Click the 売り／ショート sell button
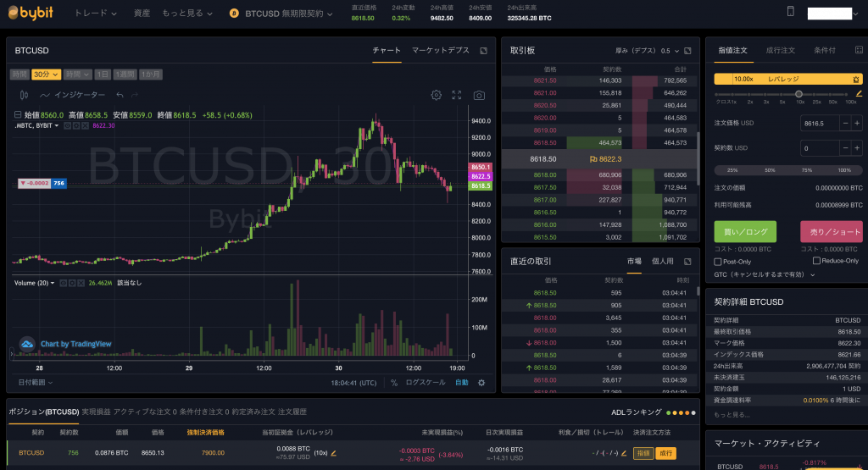 832,232
